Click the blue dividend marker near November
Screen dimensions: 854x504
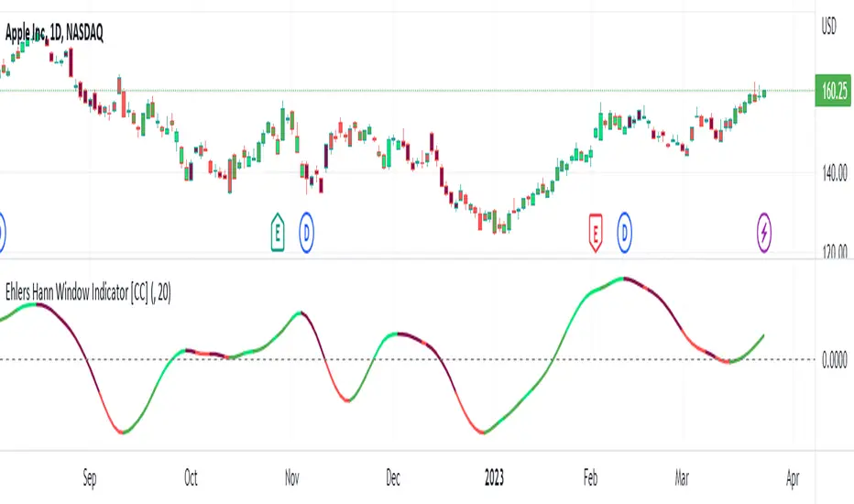(307, 233)
